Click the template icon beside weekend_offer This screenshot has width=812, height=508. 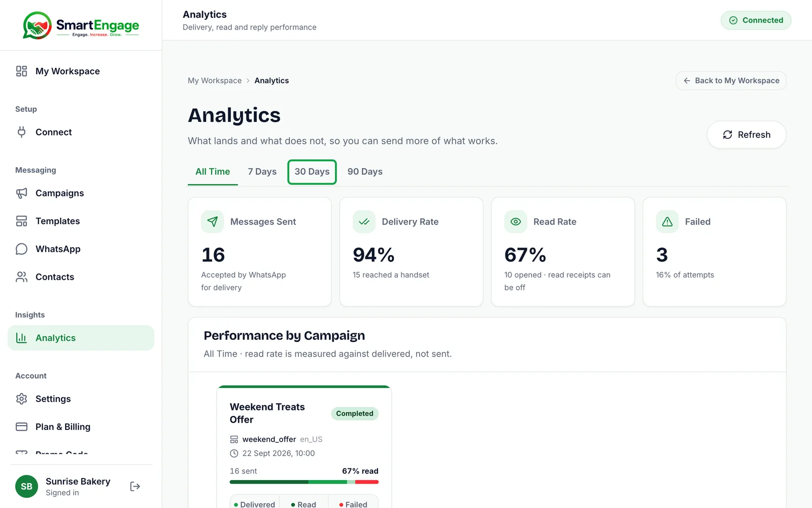tap(234, 439)
